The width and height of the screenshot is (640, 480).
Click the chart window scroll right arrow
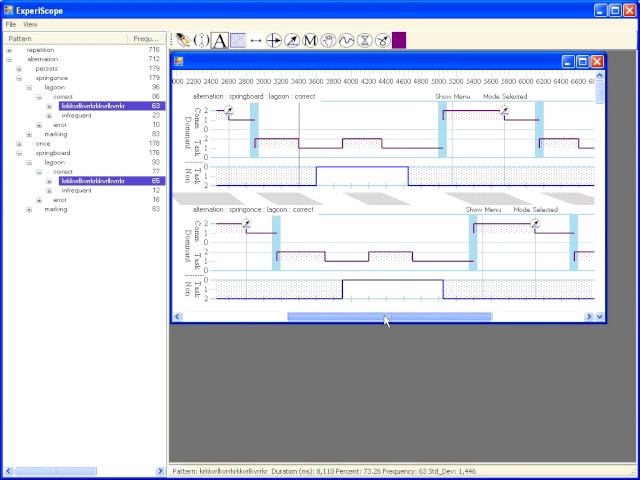point(589,316)
